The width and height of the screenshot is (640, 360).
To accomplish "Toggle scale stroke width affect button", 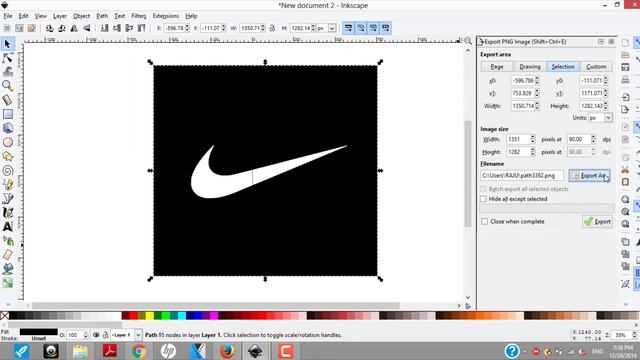I will pos(348,28).
